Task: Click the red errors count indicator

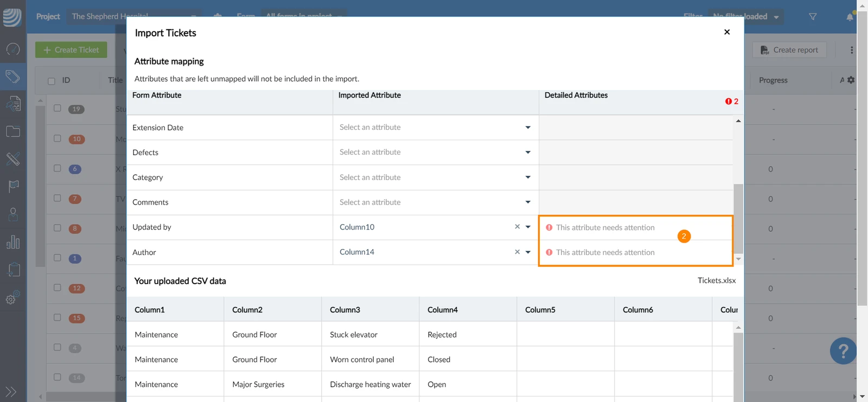Action: point(731,101)
